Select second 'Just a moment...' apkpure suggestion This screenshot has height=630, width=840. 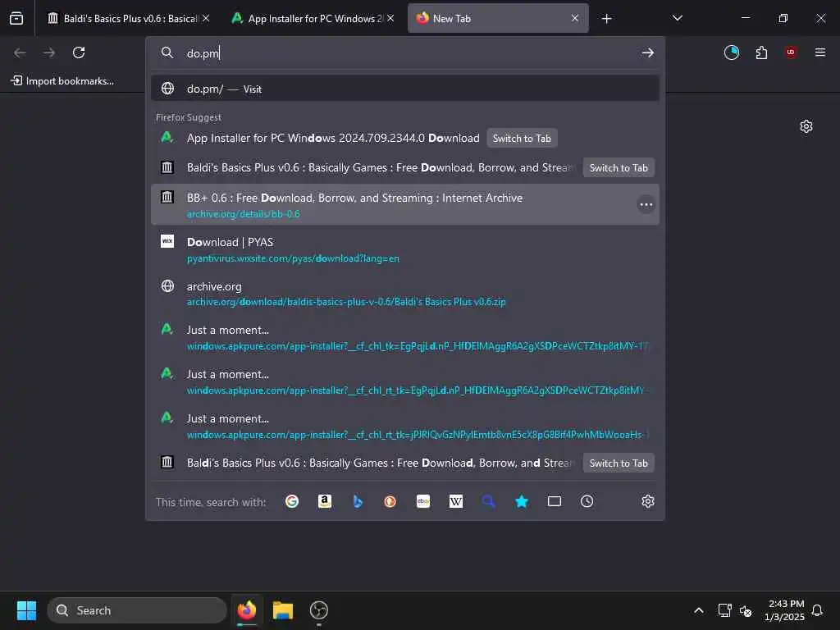(x=405, y=382)
